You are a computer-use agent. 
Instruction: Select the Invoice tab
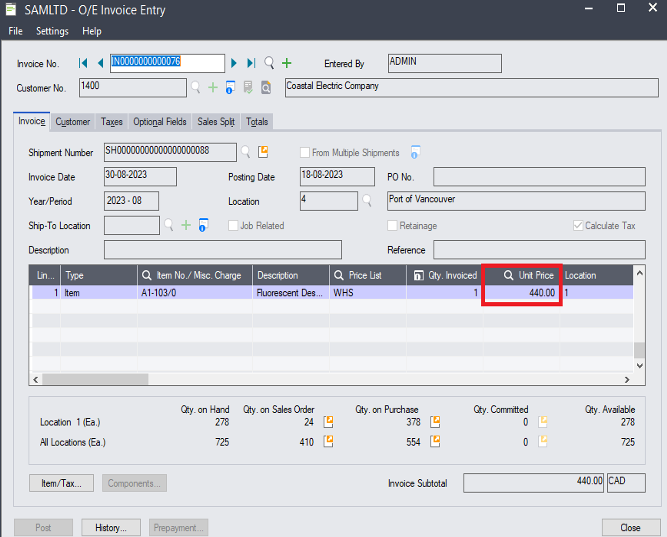[x=31, y=121]
